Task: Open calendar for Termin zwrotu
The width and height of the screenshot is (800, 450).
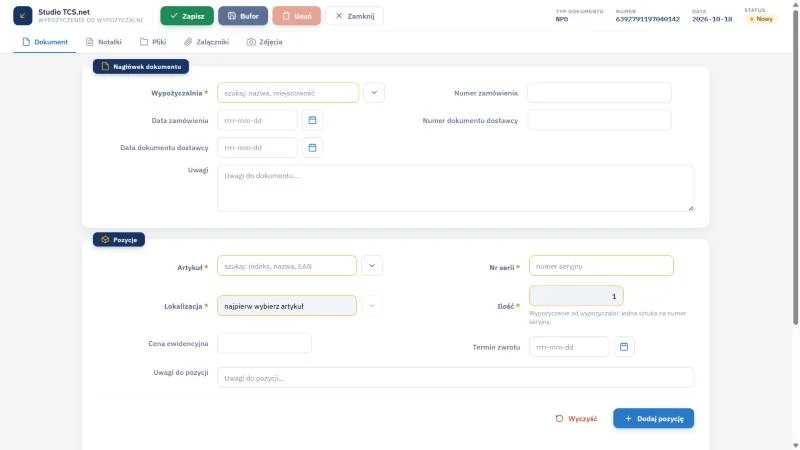Action: point(624,347)
